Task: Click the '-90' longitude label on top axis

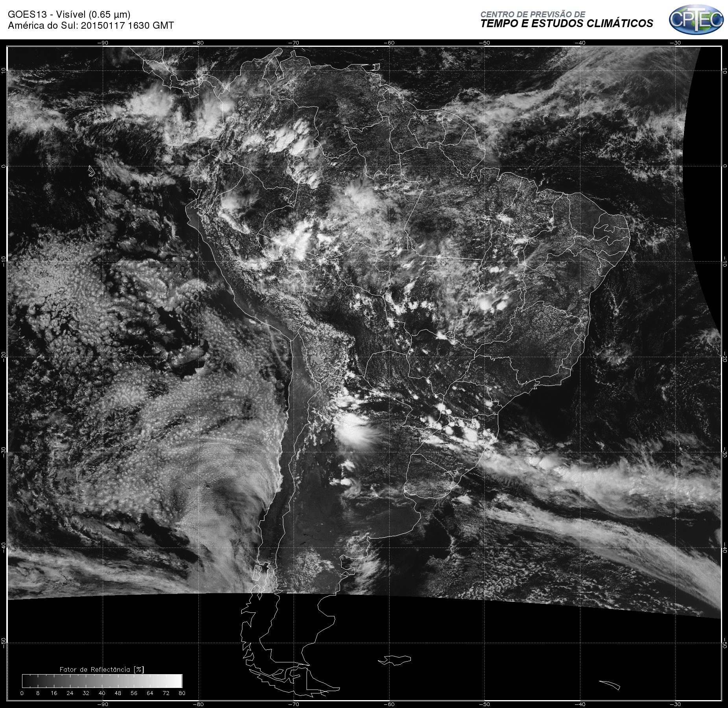Action: [103, 43]
